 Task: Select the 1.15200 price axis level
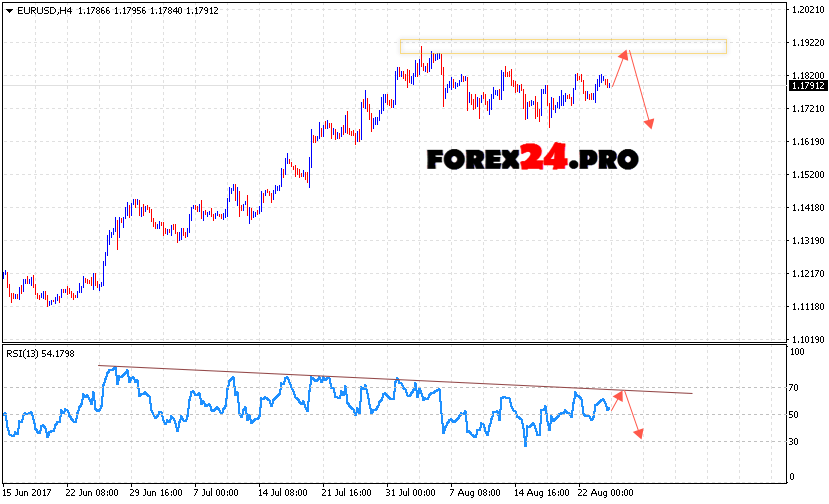pos(807,175)
